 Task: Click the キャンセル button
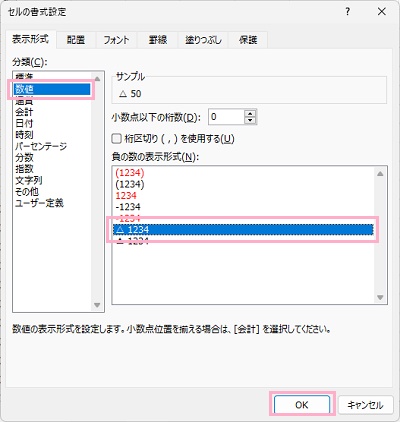tap(365, 405)
